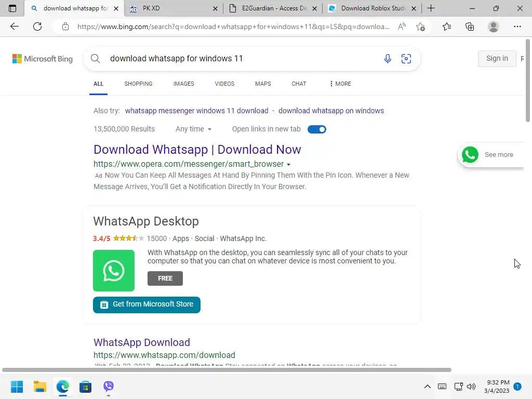Click the browser address bar URL
The height and width of the screenshot is (399, 532).
point(233,26)
